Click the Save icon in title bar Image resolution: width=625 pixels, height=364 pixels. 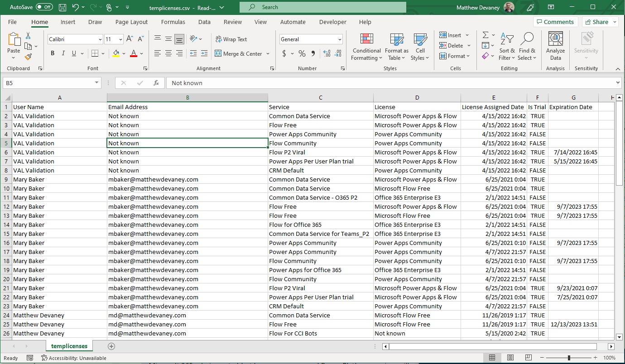click(62, 7)
